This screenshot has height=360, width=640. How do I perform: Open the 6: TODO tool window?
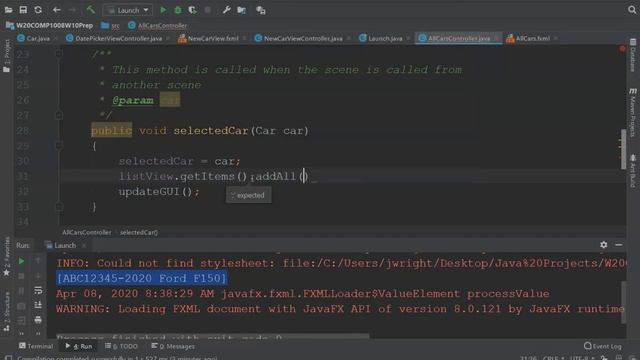121,347
